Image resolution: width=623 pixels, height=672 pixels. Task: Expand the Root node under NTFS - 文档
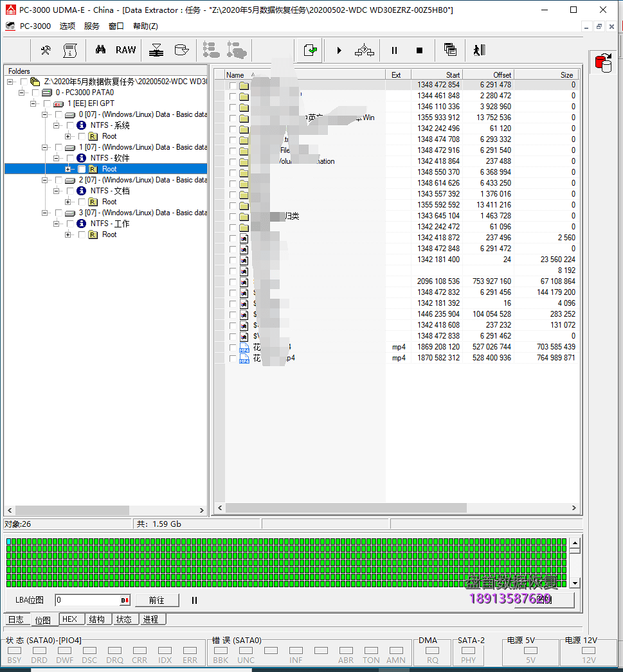68,202
